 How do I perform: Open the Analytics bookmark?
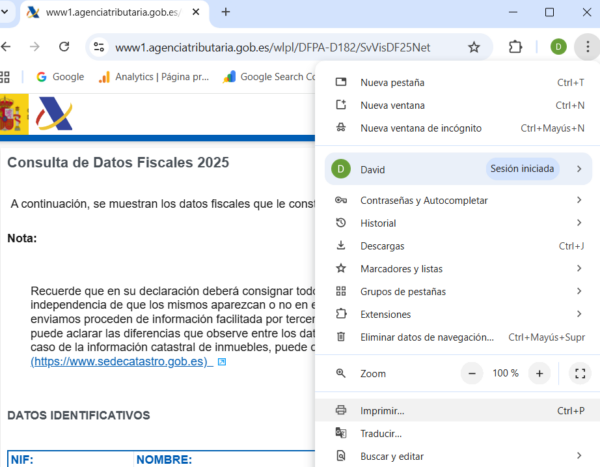pos(154,77)
